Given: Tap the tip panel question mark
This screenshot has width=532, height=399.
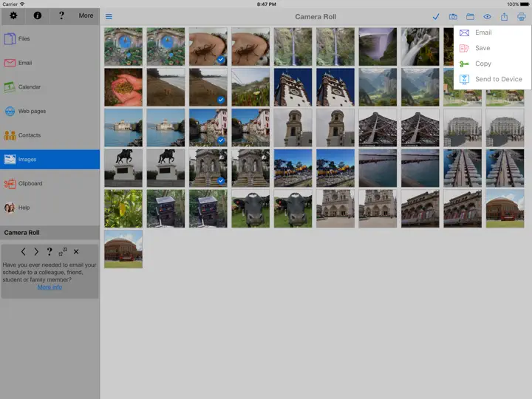Looking at the screenshot, I should (x=50, y=252).
